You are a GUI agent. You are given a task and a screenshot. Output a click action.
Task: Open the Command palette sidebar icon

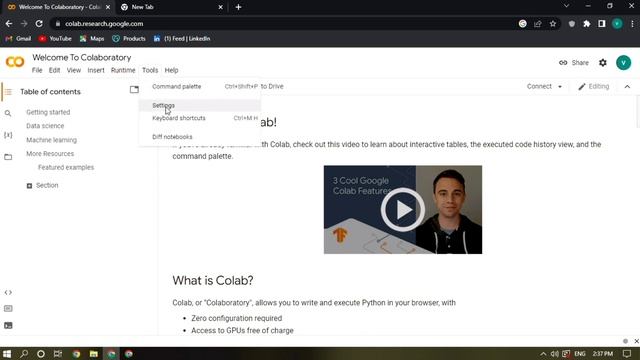pyautogui.click(x=8, y=309)
